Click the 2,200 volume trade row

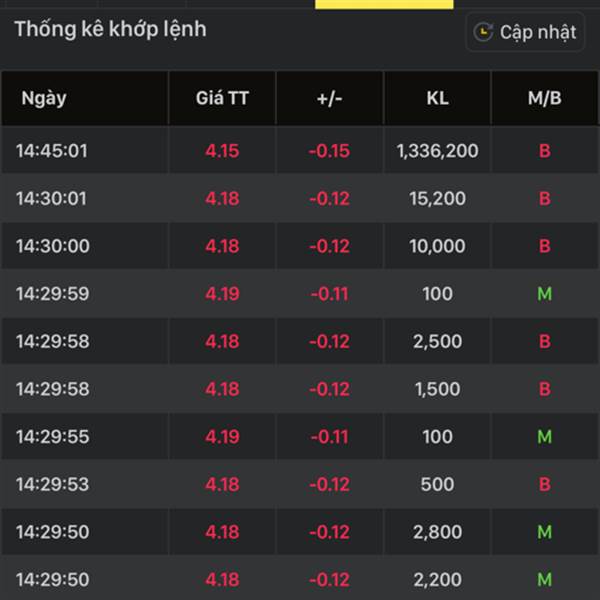pyautogui.click(x=300, y=579)
